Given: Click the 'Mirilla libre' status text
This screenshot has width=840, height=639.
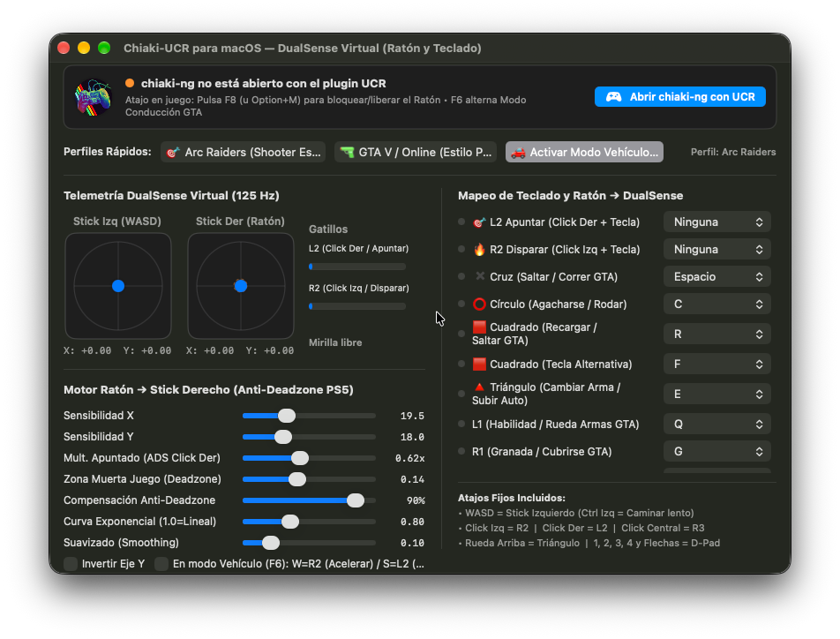Looking at the screenshot, I should pyautogui.click(x=335, y=342).
